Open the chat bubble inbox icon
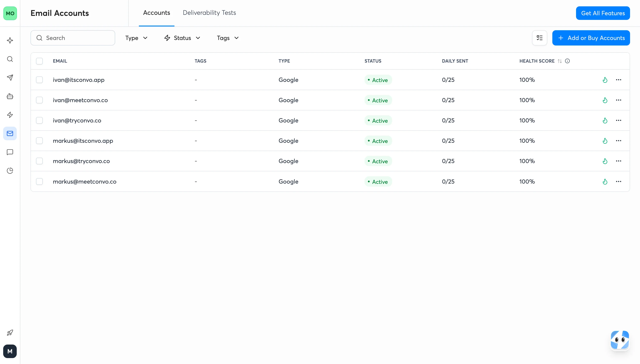Viewport: 640px width, 364px height. point(10,152)
